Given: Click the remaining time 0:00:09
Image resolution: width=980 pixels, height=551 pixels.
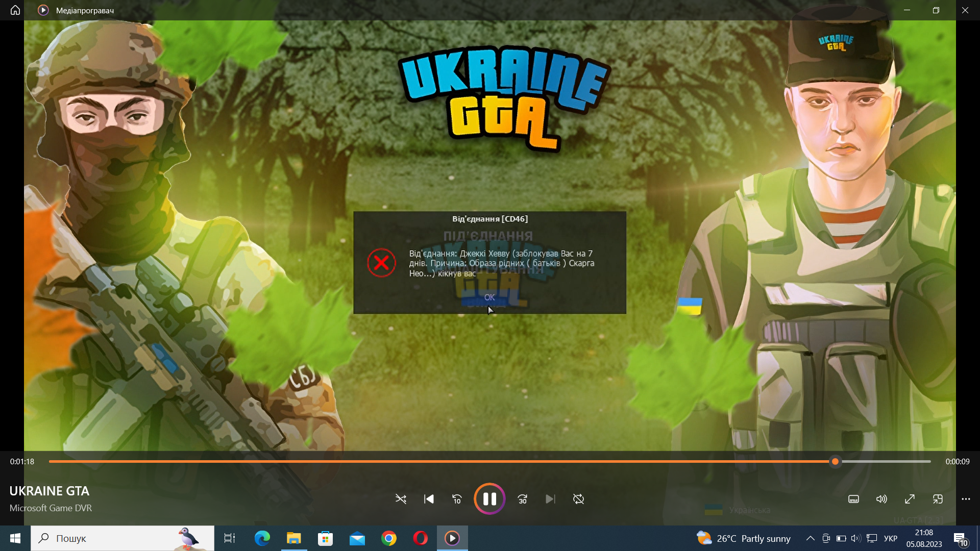Looking at the screenshot, I should tap(958, 462).
